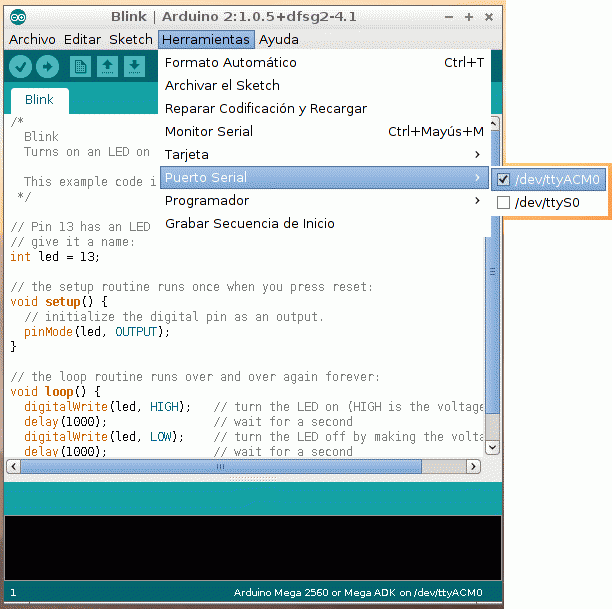Image resolution: width=612 pixels, height=609 pixels.
Task: Click Grabar Secuencia de Inicio
Action: coord(250,224)
